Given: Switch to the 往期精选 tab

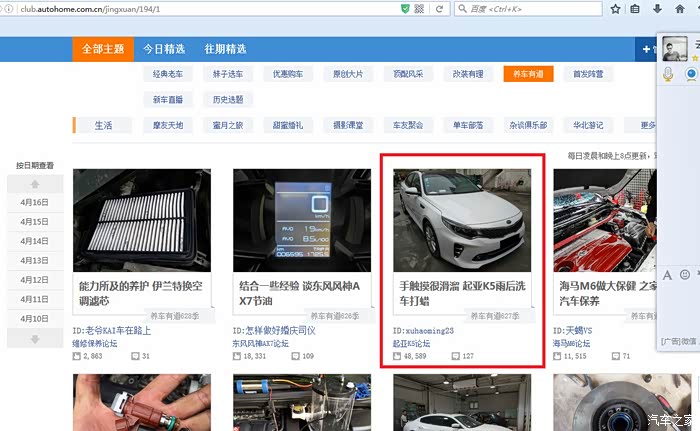Looking at the screenshot, I should (225, 49).
